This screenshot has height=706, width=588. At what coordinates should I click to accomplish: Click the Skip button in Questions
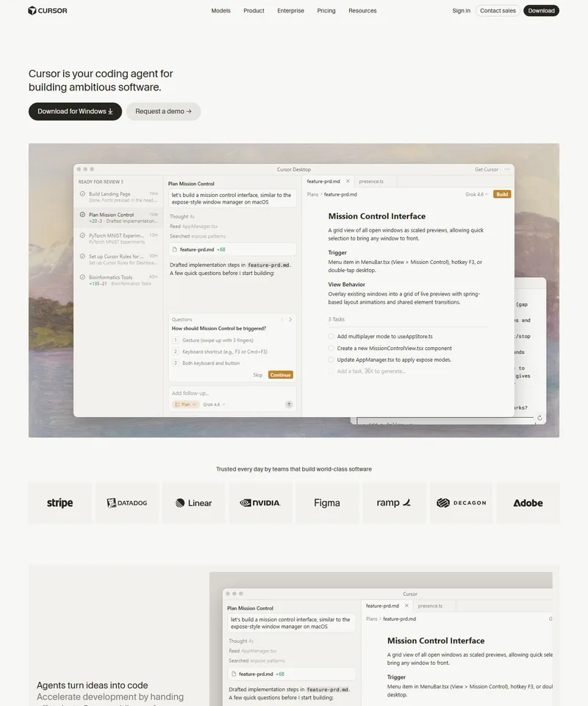[257, 375]
